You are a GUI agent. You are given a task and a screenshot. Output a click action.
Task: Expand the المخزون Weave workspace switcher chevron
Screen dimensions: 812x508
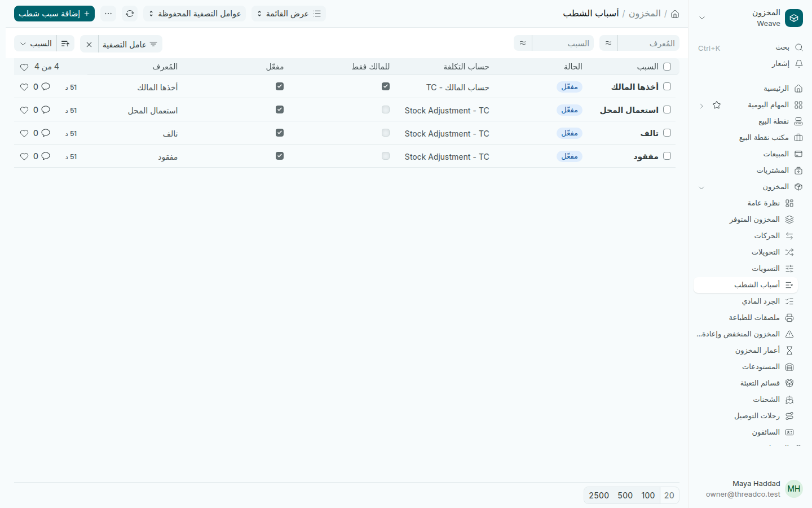click(x=702, y=18)
